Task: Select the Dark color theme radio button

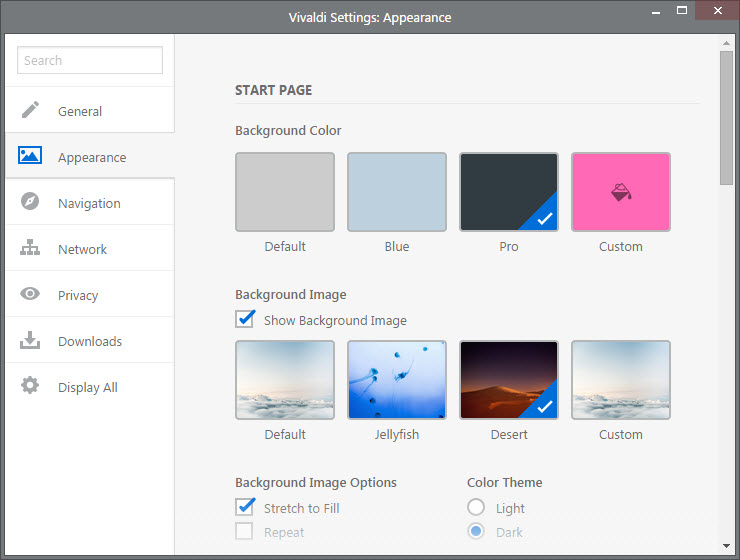Action: pos(476,531)
